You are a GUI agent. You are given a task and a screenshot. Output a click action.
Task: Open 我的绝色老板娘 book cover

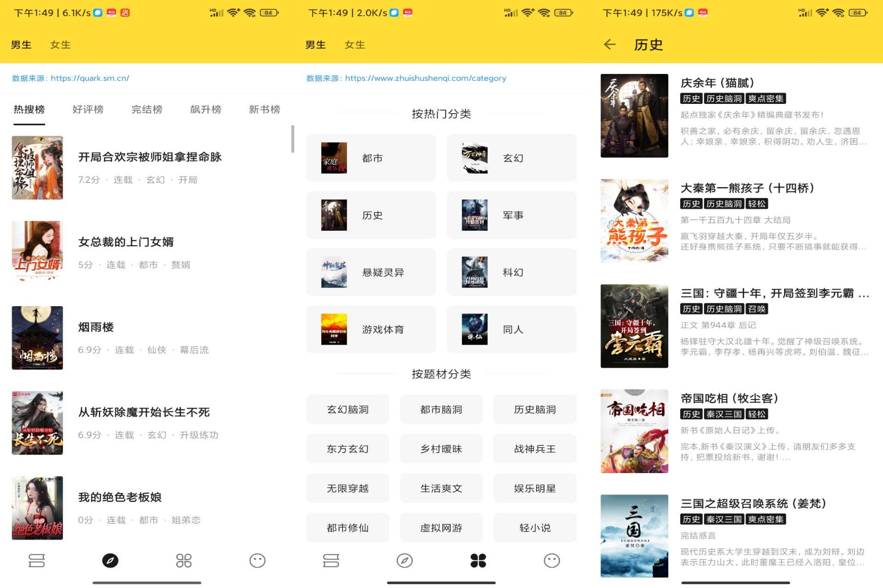point(37,508)
